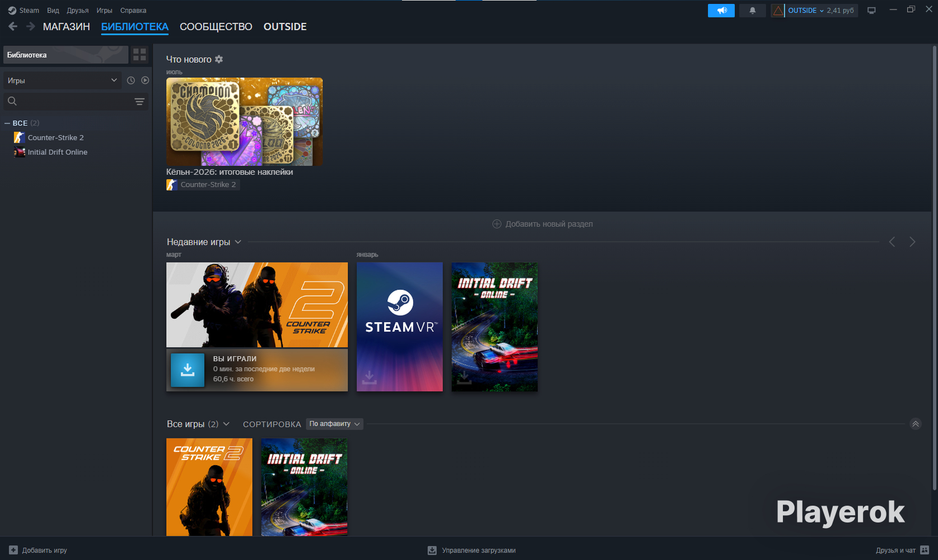Open Counter-Strike 2 cover in Все игры
Image resolution: width=938 pixels, height=560 pixels.
click(209, 487)
